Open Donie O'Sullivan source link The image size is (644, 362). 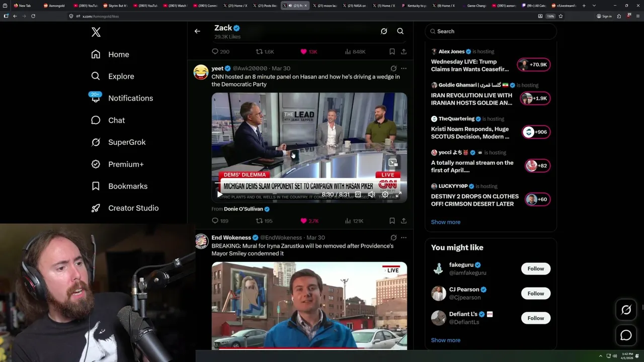(244, 209)
